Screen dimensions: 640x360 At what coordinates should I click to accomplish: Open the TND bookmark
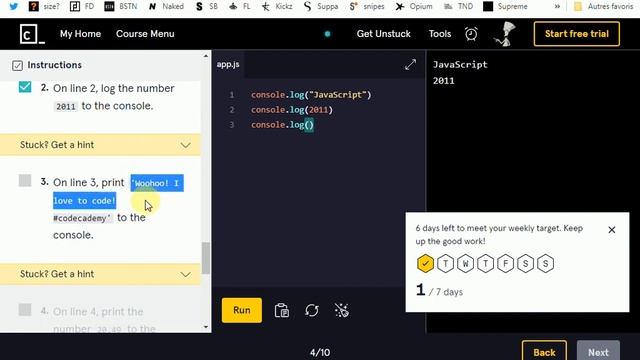tap(458, 6)
